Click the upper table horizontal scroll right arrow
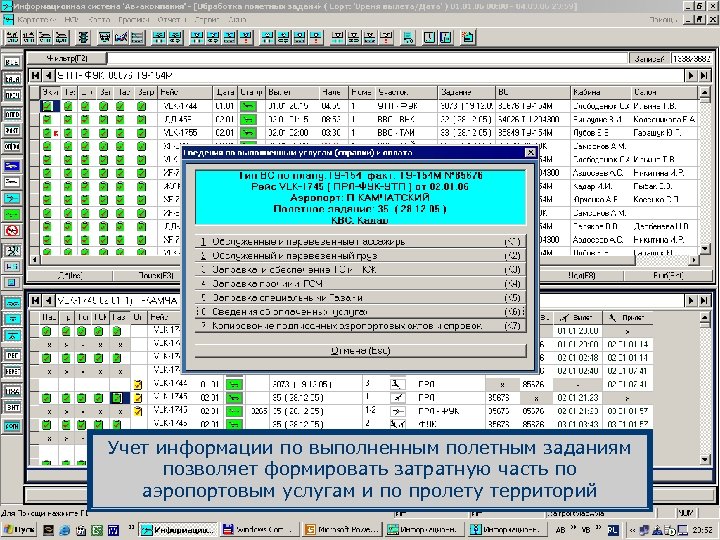720x540 pixels. coord(694,260)
